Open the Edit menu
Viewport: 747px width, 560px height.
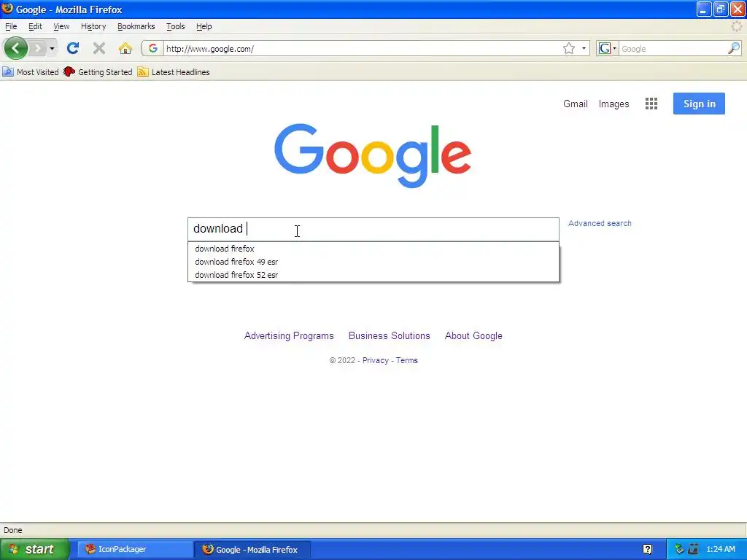coord(35,27)
